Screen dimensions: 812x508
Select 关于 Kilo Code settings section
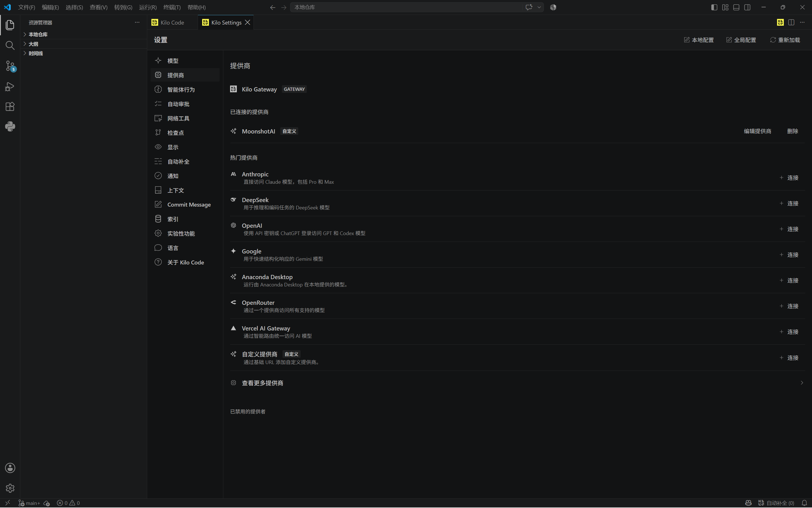pos(185,262)
